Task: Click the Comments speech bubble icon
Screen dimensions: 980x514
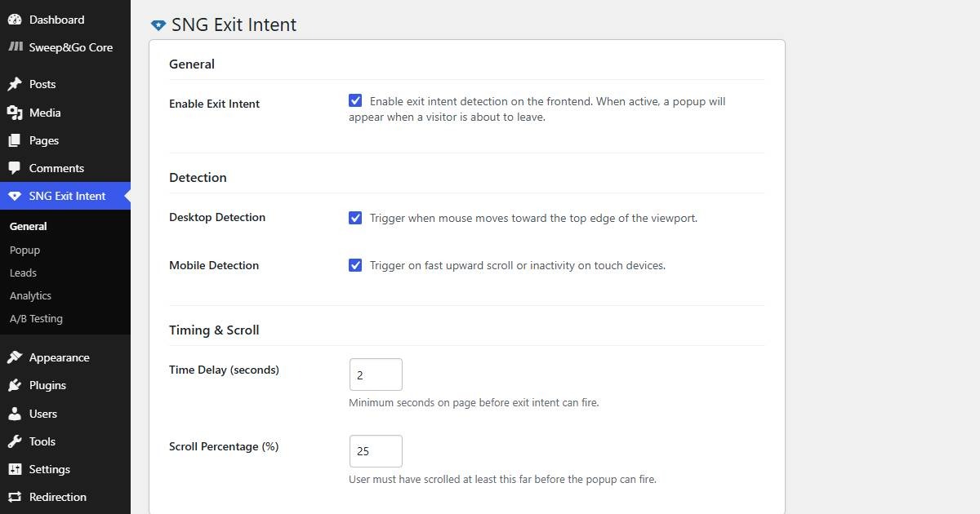Action: (x=15, y=168)
